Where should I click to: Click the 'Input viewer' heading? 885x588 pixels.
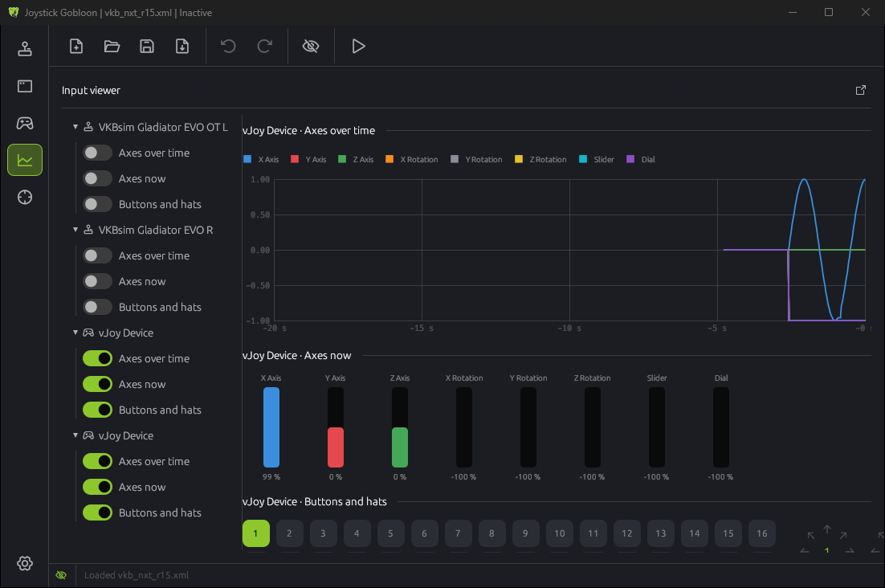coord(91,90)
